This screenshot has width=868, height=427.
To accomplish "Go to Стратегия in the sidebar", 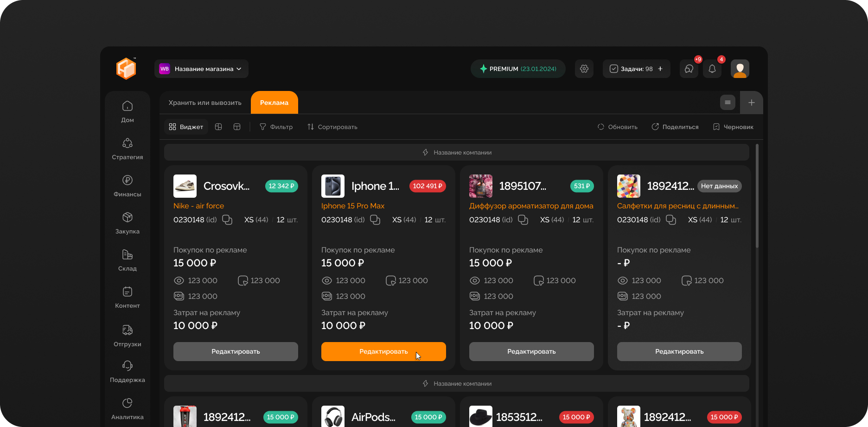I will [128, 149].
